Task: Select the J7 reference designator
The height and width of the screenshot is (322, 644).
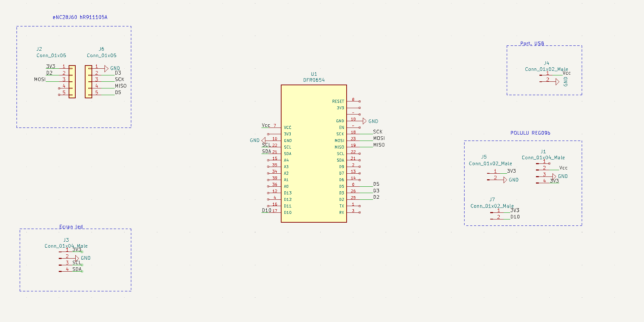Action: click(492, 199)
